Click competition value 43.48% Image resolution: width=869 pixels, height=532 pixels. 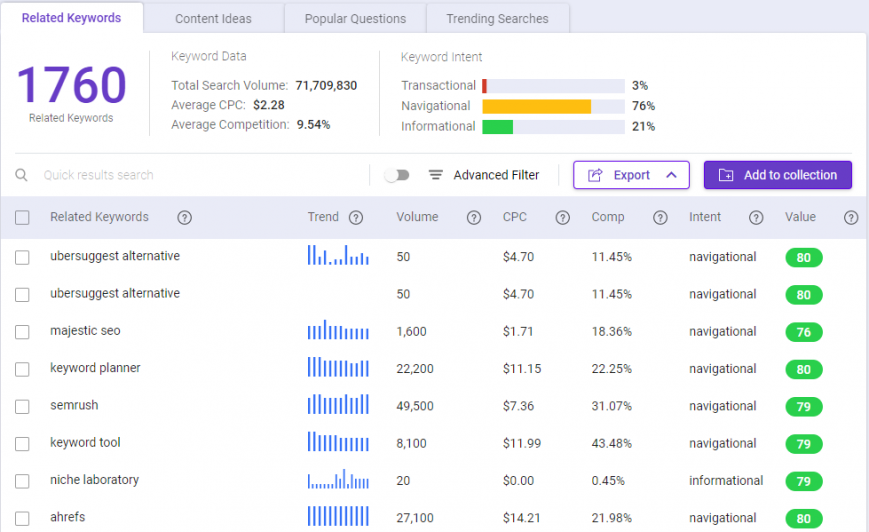(x=612, y=443)
